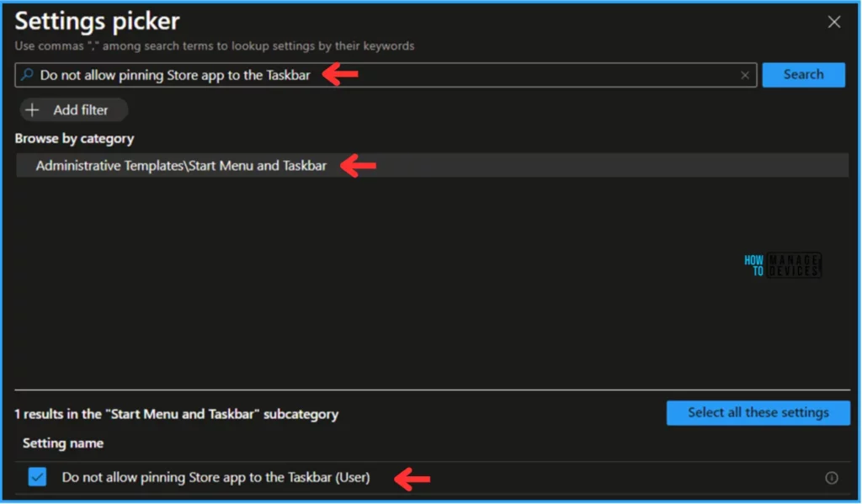Click red arrow beside the category row
862x504 pixels.
coord(358,166)
